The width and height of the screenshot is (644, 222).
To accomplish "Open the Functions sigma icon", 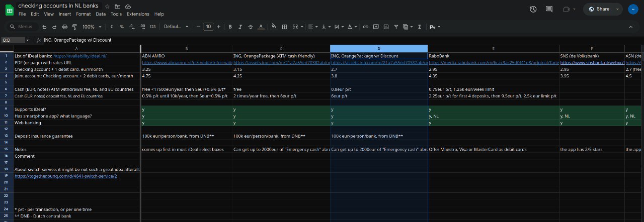I will [x=419, y=27].
